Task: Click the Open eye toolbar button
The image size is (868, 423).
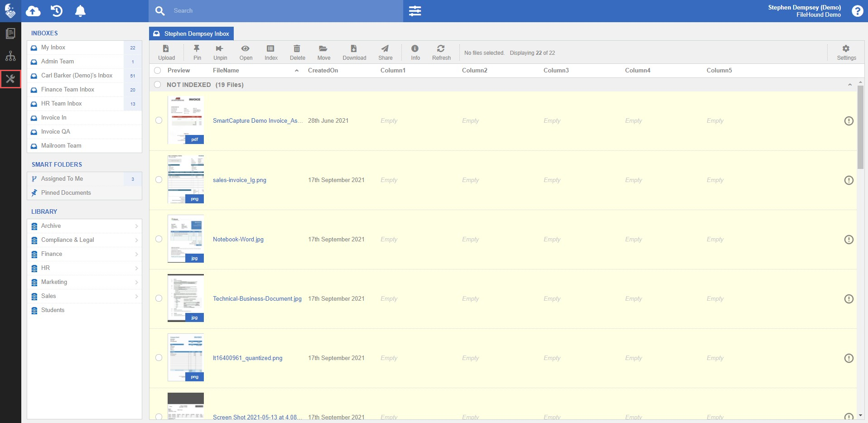Action: [x=246, y=53]
